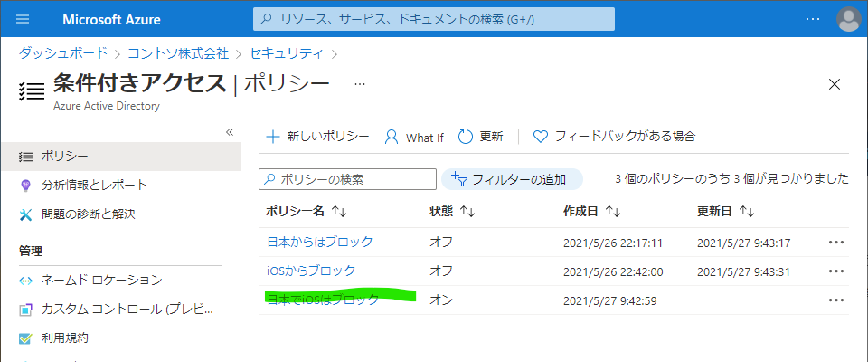Sort by ポリシー名 column
This screenshot has width=868, height=362.
[307, 211]
